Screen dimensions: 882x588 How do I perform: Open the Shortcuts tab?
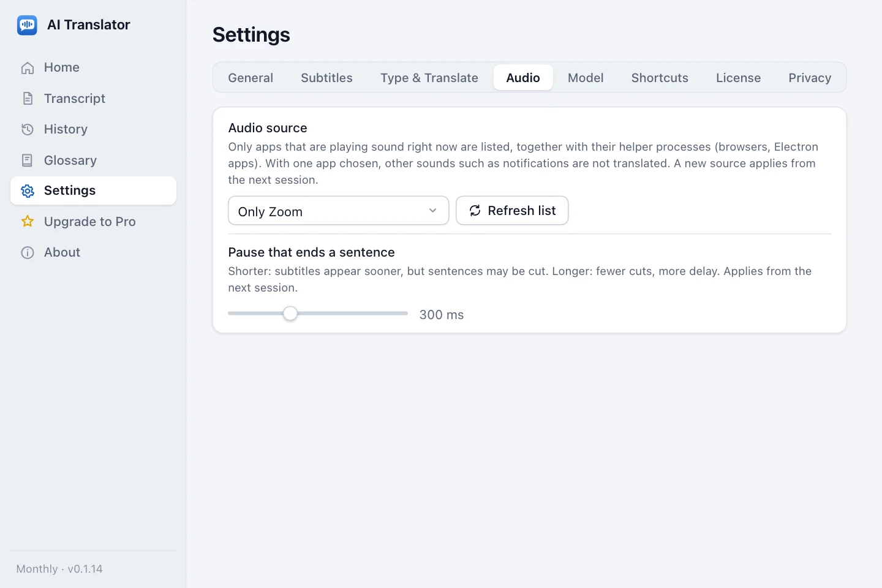(x=660, y=78)
